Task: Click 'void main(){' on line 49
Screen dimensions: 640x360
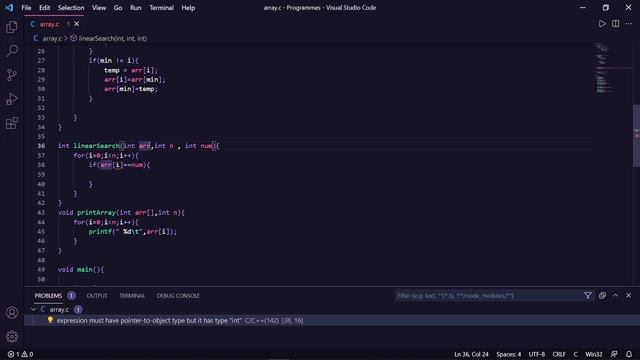Action: point(81,269)
